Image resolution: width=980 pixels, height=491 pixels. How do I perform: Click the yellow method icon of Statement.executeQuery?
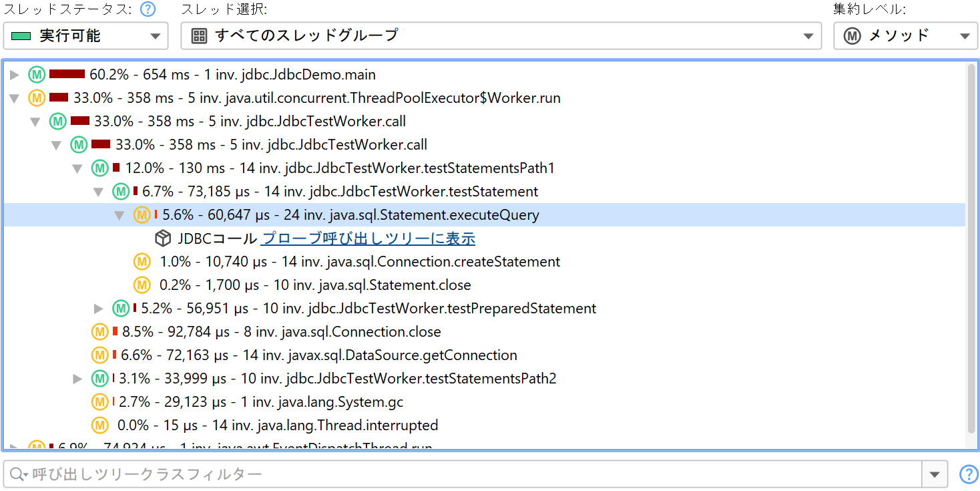[142, 215]
